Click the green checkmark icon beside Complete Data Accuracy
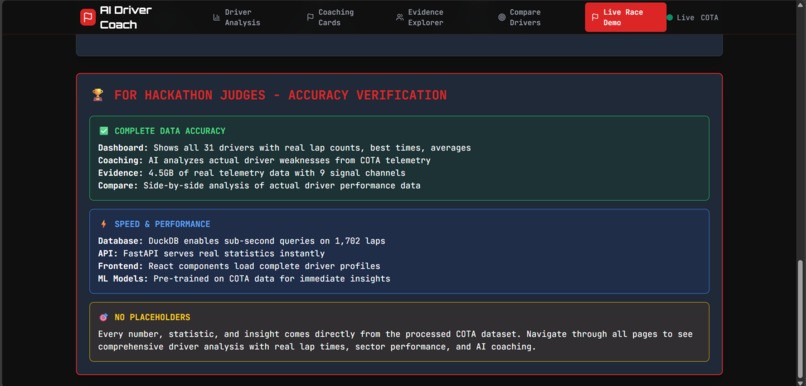The height and width of the screenshot is (386, 806). tap(104, 131)
